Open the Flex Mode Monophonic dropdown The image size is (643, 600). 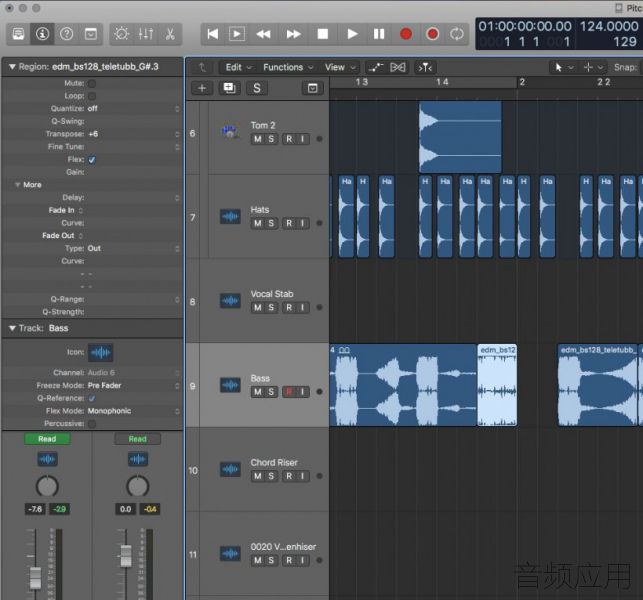click(134, 411)
